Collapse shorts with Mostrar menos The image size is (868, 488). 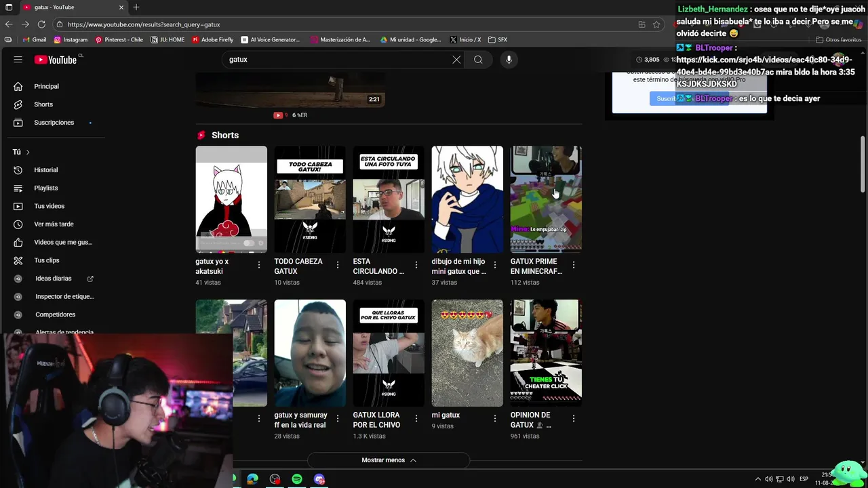[x=389, y=460]
